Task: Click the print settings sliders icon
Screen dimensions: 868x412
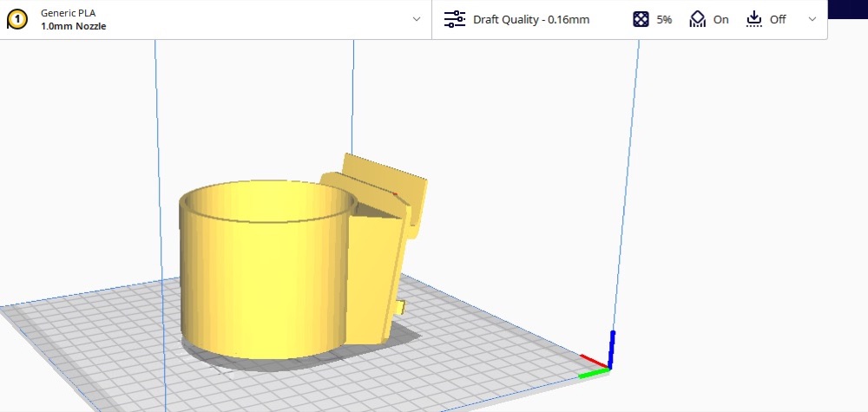Action: tap(455, 19)
